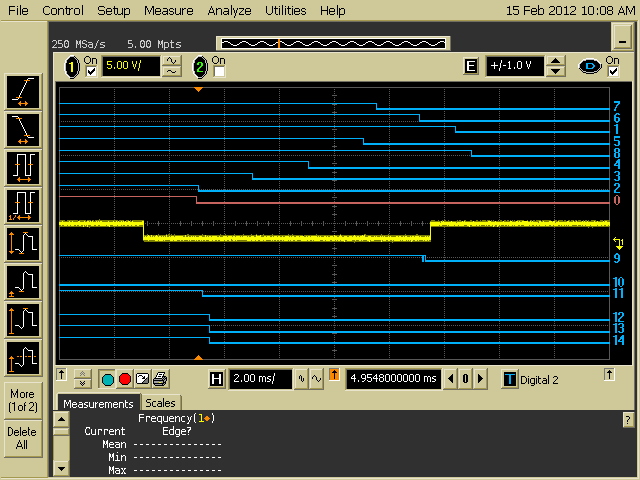Click the up arrow button left of run controls

pyautogui.click(x=61, y=374)
